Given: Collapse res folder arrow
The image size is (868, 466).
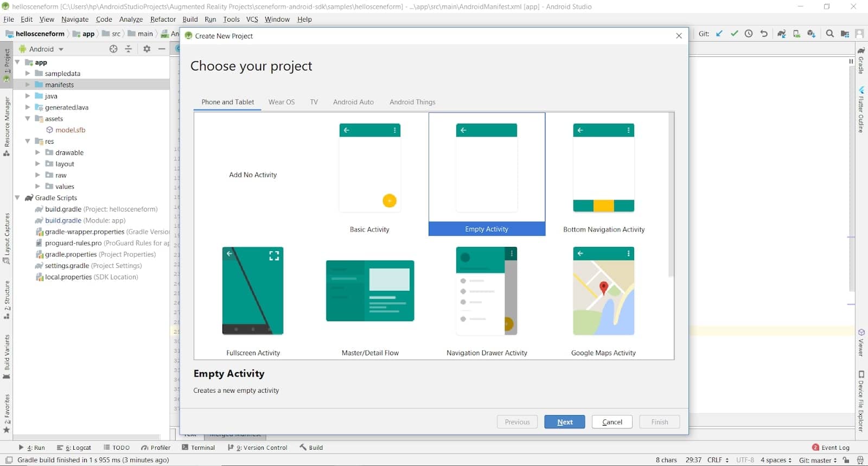Looking at the screenshot, I should pos(28,141).
